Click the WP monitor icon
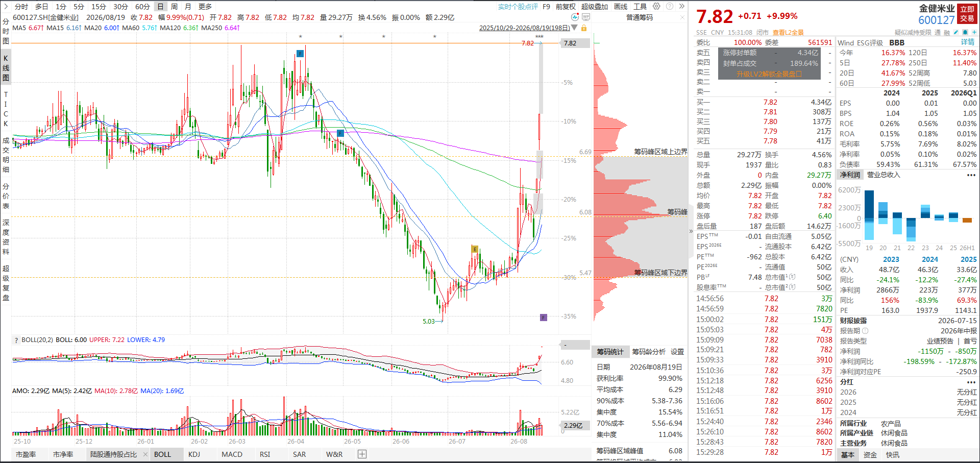Viewport: 980px width, 463px height. [x=586, y=17]
